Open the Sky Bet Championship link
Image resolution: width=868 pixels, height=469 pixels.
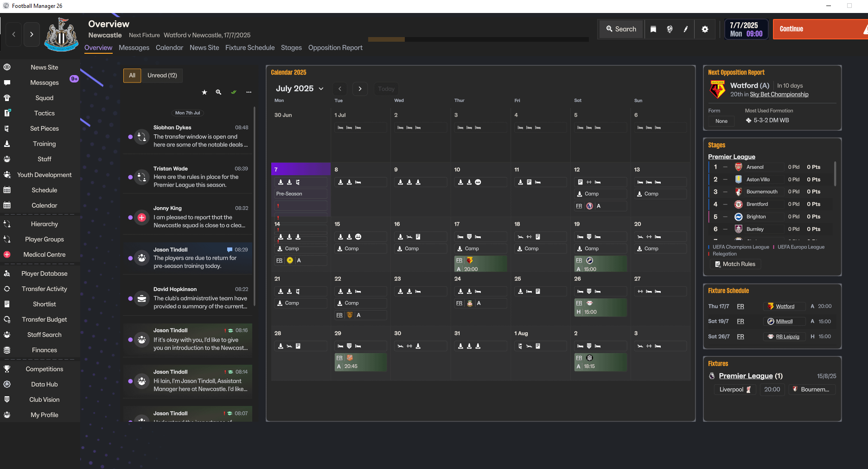coord(779,95)
